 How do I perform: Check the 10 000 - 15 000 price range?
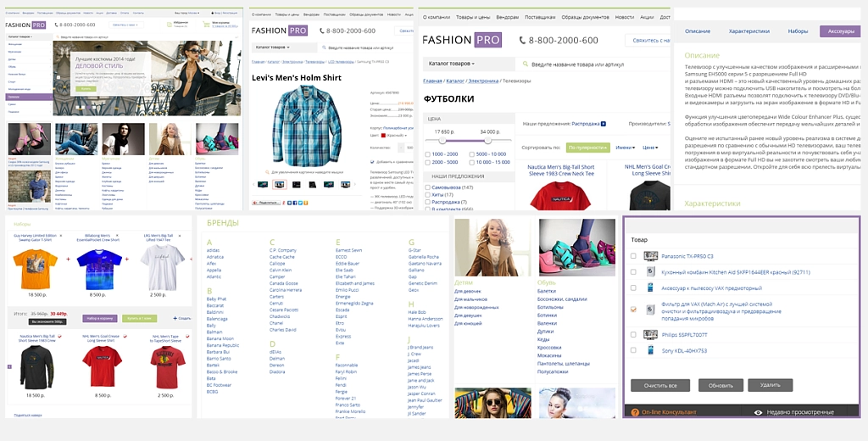coord(471,162)
